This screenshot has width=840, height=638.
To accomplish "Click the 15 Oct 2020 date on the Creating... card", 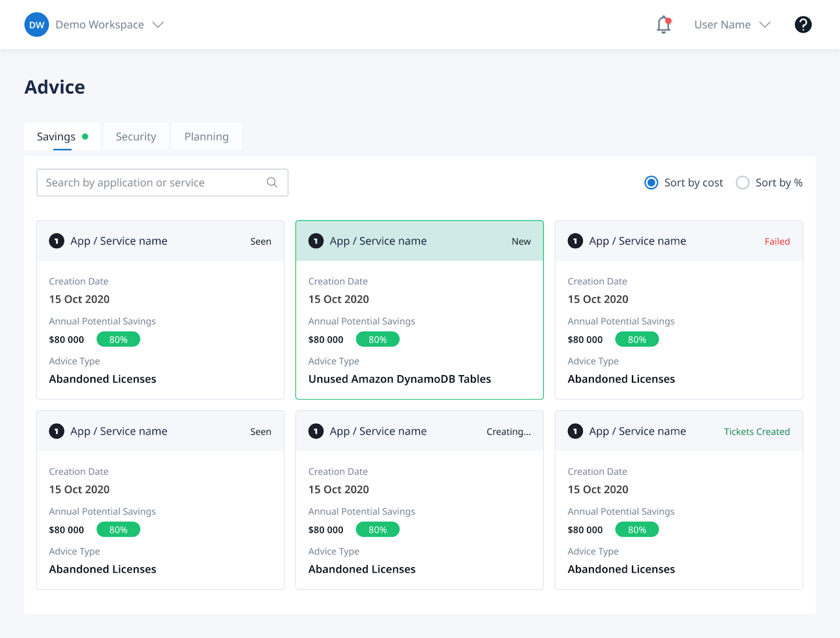I will coord(339,490).
